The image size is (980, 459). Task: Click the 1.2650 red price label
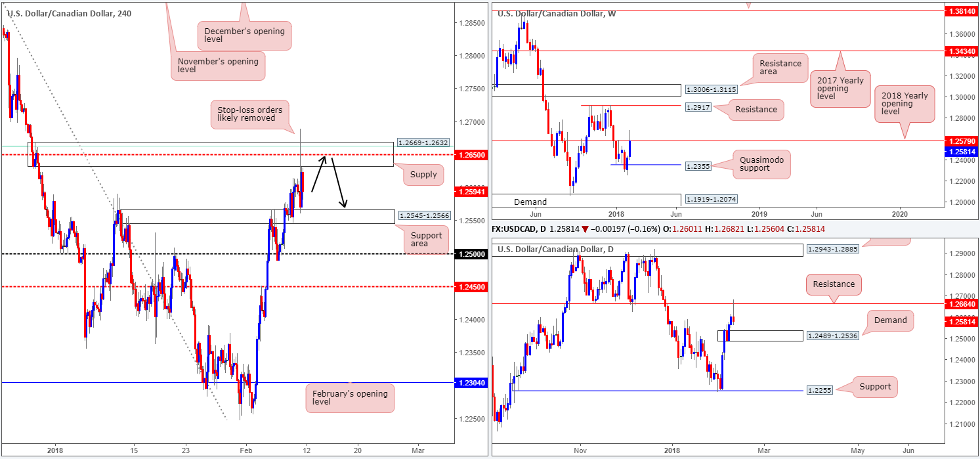tap(471, 155)
